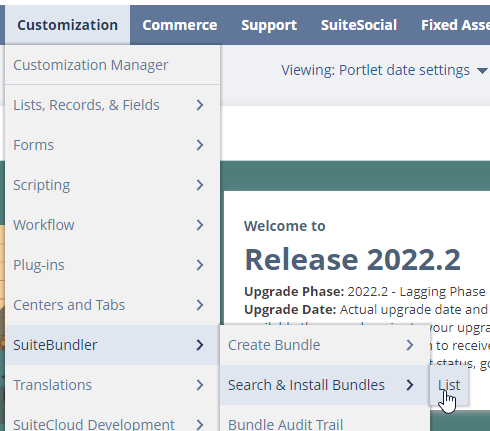Expand Search & Install Bundles chevron
The image size is (490, 431).
pos(410,385)
